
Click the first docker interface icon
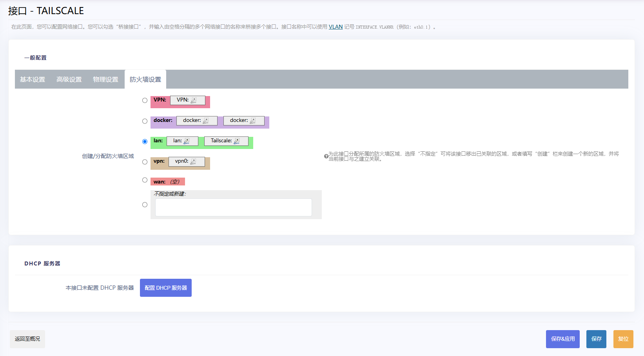(206, 121)
